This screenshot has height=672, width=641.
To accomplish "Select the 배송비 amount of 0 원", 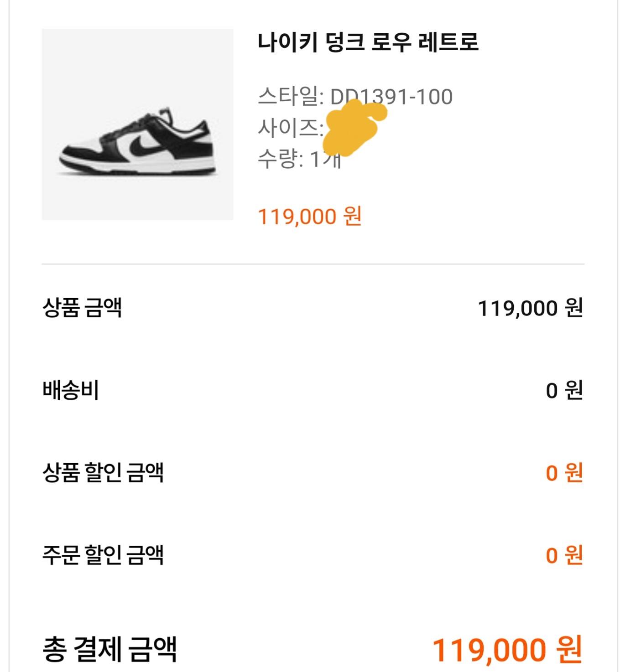I will coord(564,391).
